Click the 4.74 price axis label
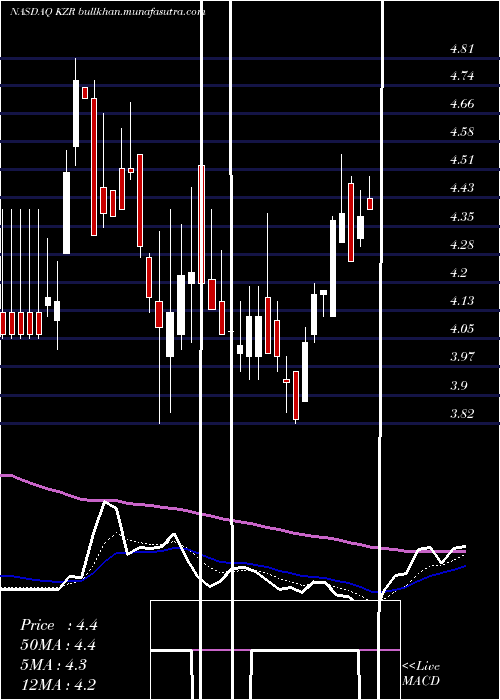Viewport: 500px width, 700px height. [x=462, y=76]
